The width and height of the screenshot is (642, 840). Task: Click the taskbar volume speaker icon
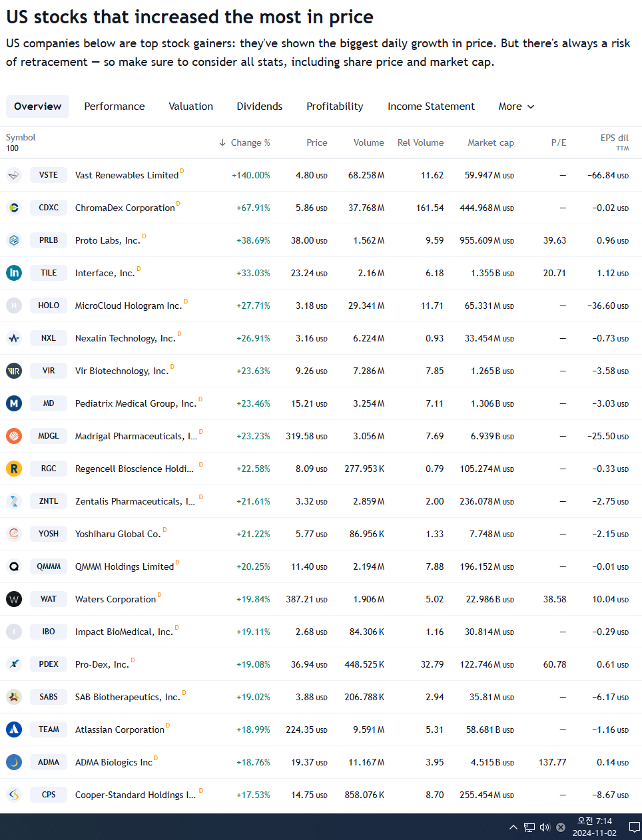click(545, 827)
